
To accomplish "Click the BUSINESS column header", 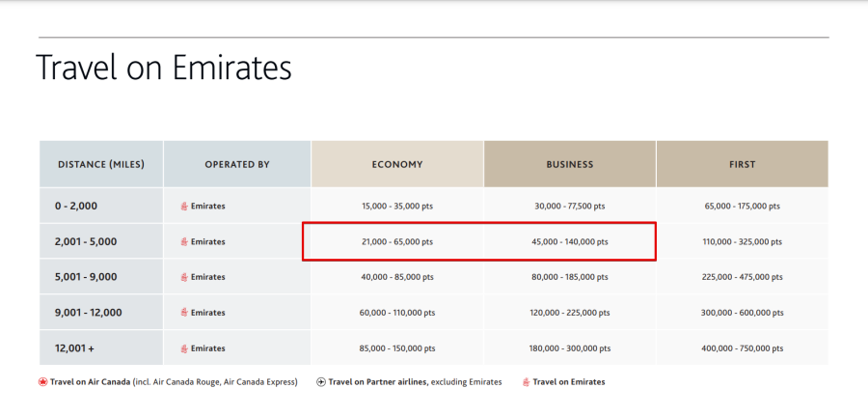I will tap(570, 164).
